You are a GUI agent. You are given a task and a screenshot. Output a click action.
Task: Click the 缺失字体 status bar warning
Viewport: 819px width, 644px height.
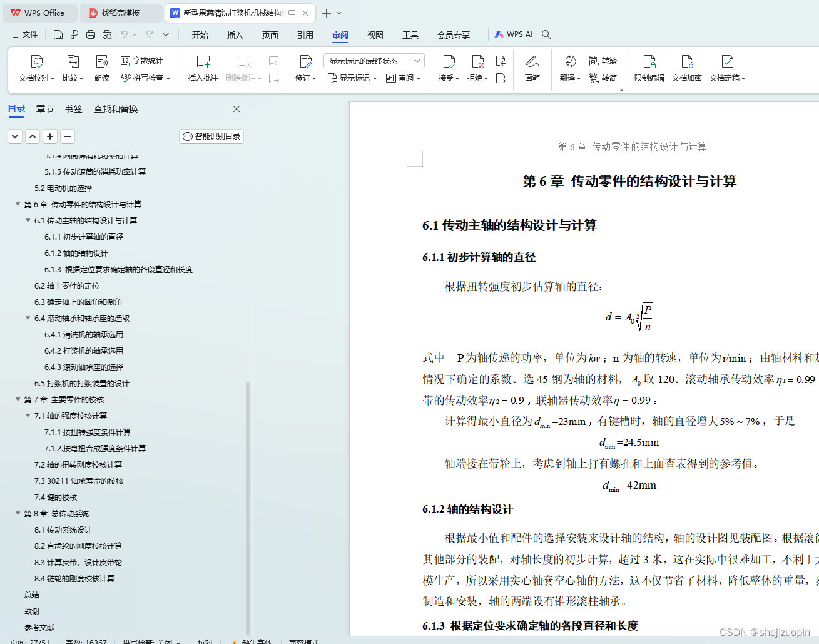click(252, 641)
